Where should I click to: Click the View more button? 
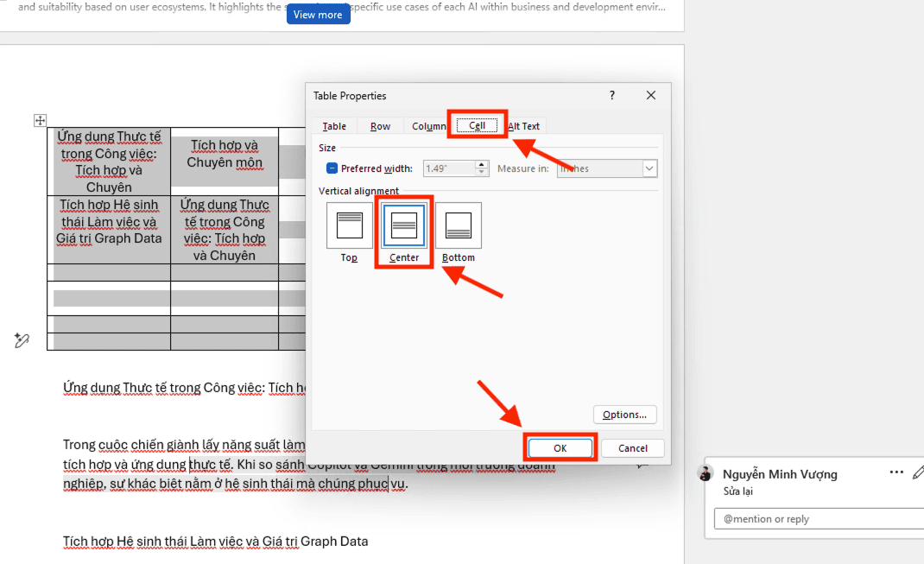(318, 13)
